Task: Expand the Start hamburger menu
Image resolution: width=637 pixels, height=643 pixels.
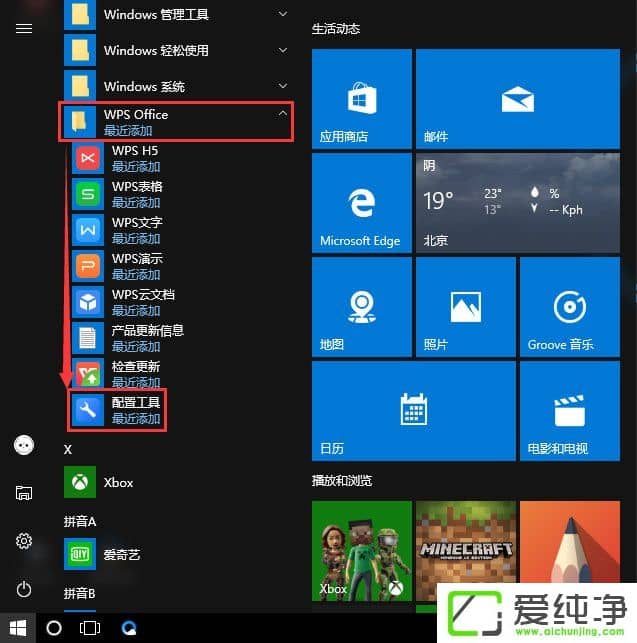Action: 24,28
